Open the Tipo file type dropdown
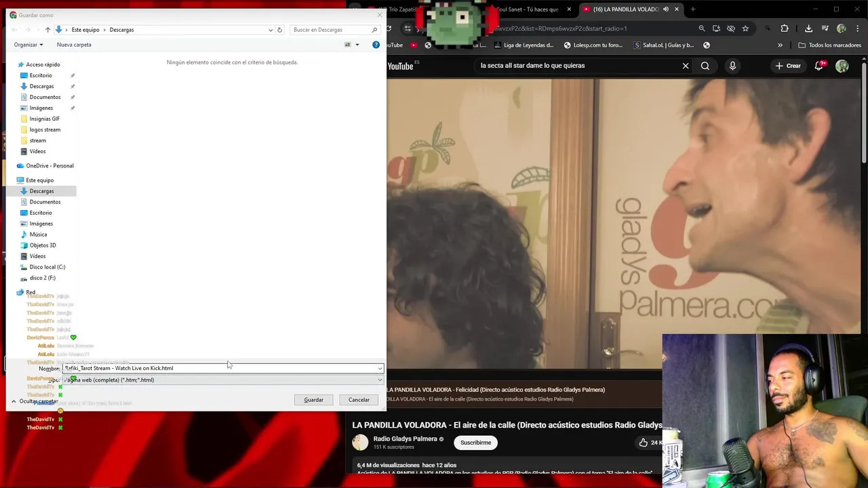The height and width of the screenshot is (488, 868). point(223,380)
